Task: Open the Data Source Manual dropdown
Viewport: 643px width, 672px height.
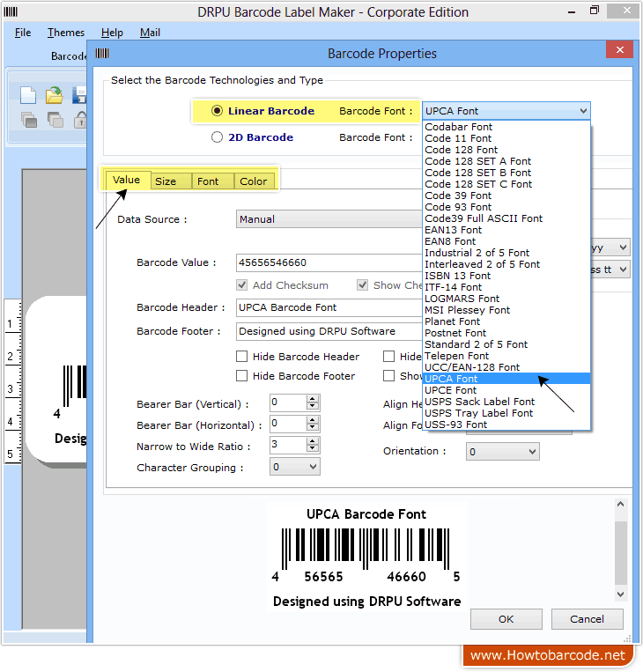Action: [329, 219]
